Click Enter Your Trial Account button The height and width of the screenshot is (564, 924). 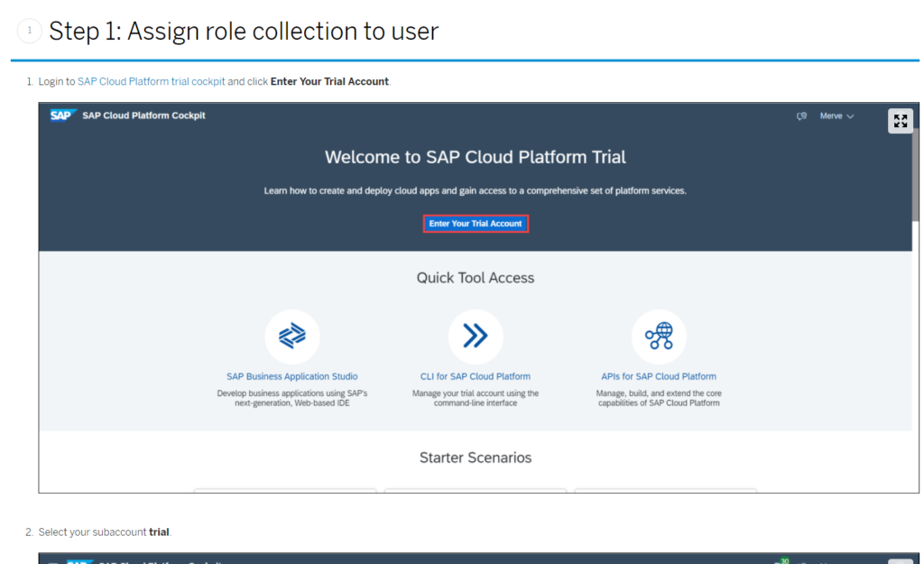(476, 224)
